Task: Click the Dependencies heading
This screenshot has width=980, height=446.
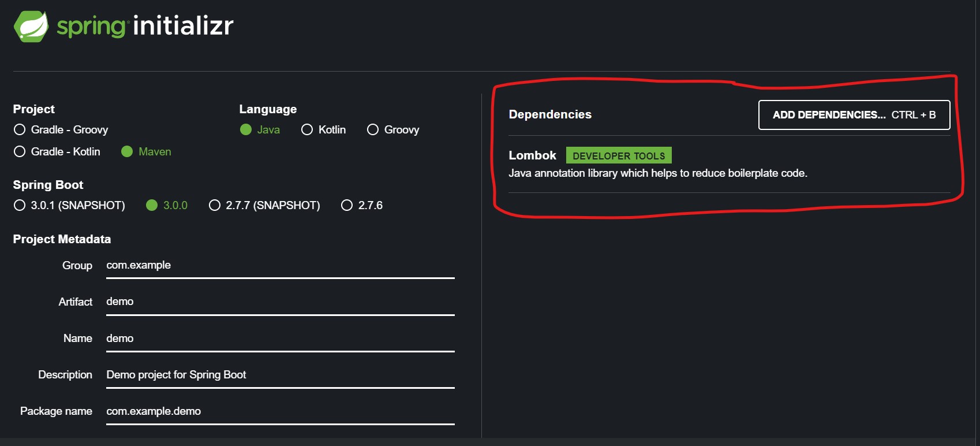Action: (550, 114)
